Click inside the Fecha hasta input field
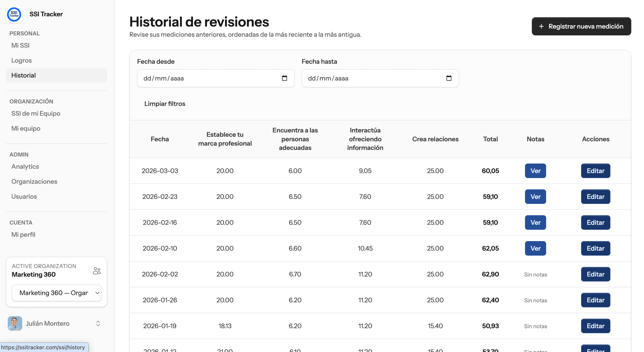This screenshot has height=352, width=644. click(x=362, y=78)
